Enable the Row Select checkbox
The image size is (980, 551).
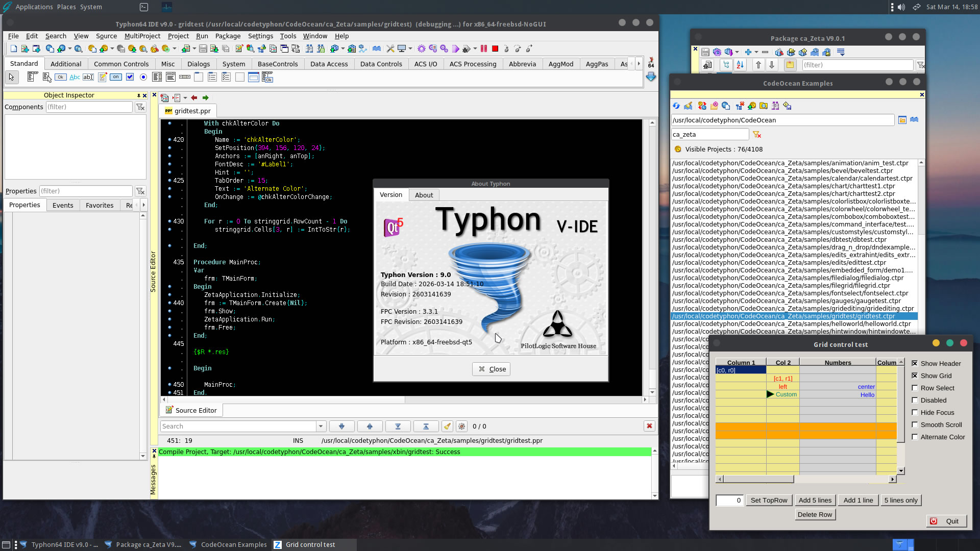(x=915, y=388)
